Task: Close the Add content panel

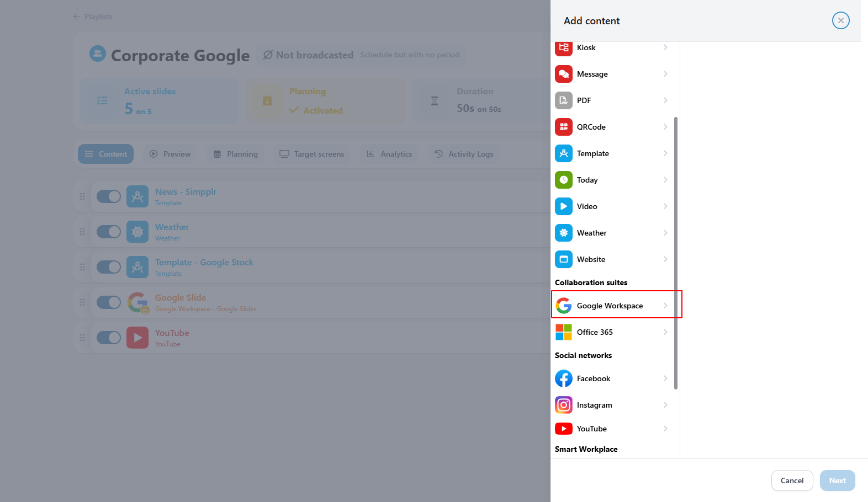Action: click(840, 20)
